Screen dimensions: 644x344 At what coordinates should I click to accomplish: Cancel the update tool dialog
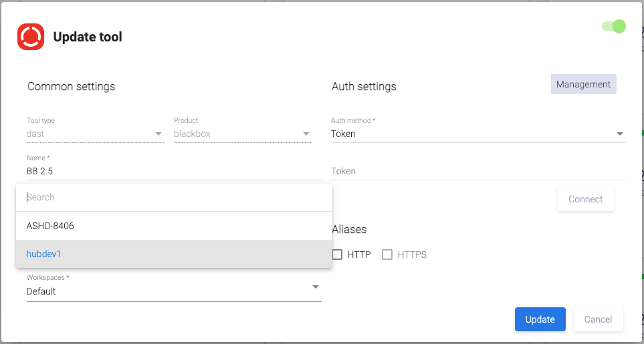click(598, 319)
